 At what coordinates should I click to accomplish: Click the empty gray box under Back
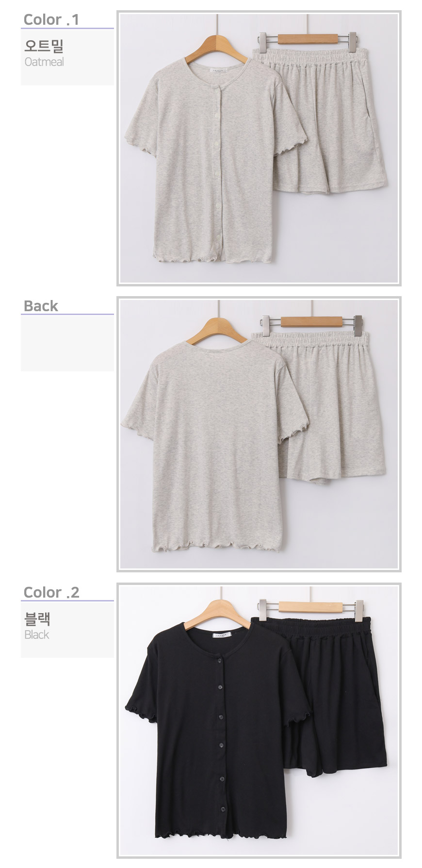67,343
